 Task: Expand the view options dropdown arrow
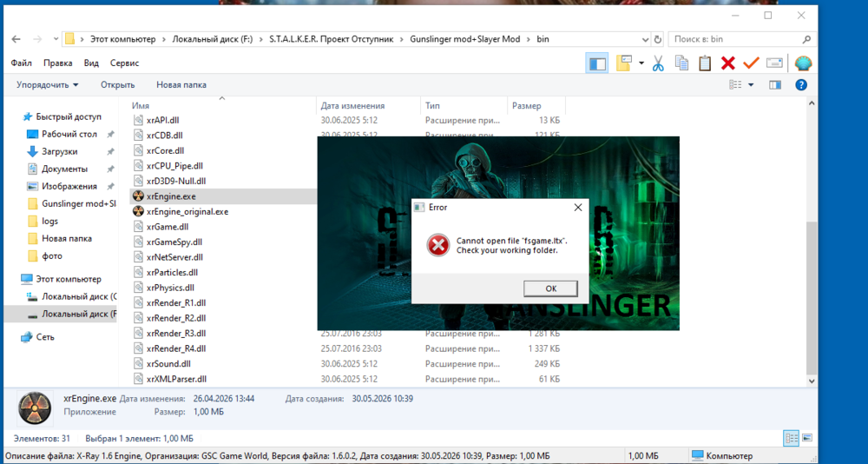(751, 85)
